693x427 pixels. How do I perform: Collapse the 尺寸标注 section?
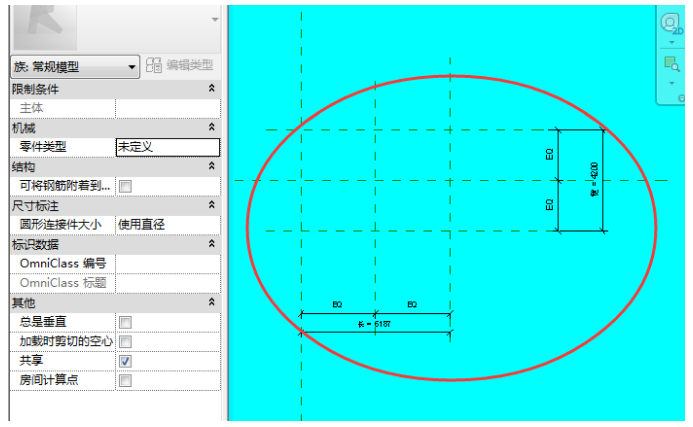coord(211,205)
